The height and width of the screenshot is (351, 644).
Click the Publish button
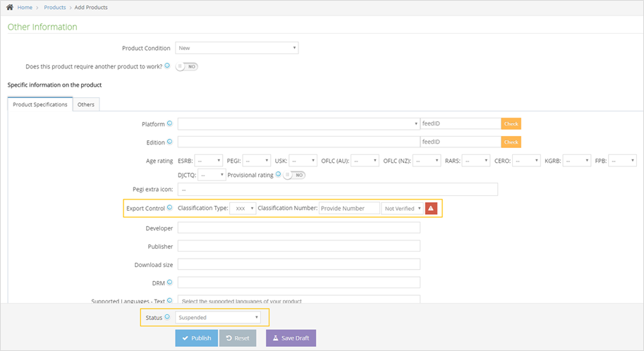click(196, 338)
